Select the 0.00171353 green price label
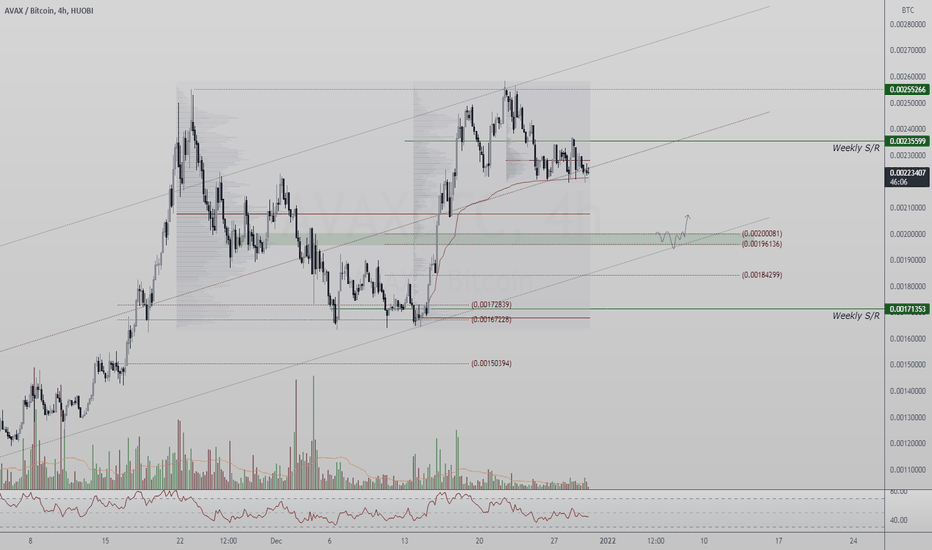This screenshot has width=932, height=550. (x=907, y=309)
